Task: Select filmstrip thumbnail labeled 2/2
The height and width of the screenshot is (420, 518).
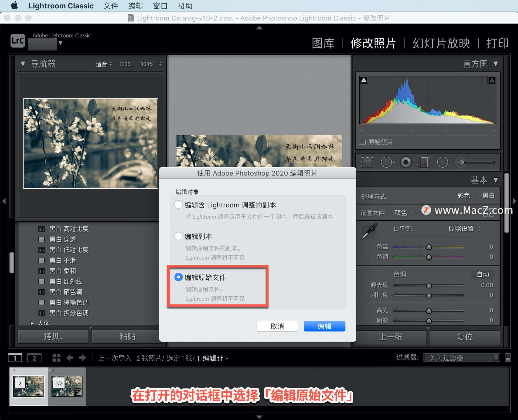Action: coord(67,386)
